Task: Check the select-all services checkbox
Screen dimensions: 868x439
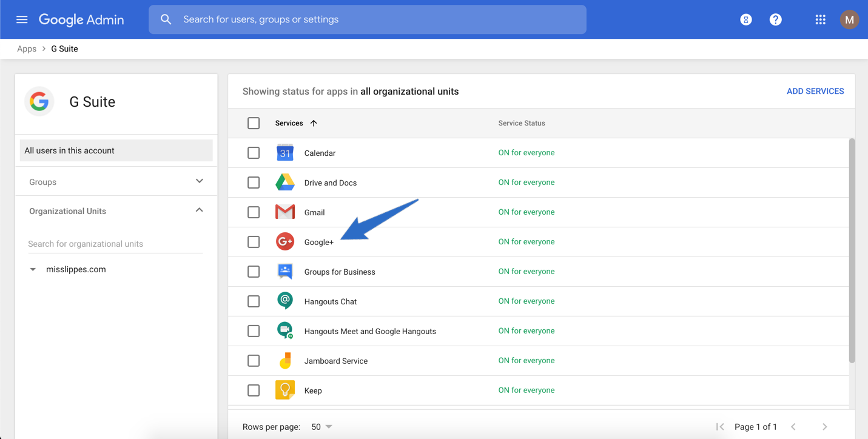Action: pyautogui.click(x=254, y=122)
